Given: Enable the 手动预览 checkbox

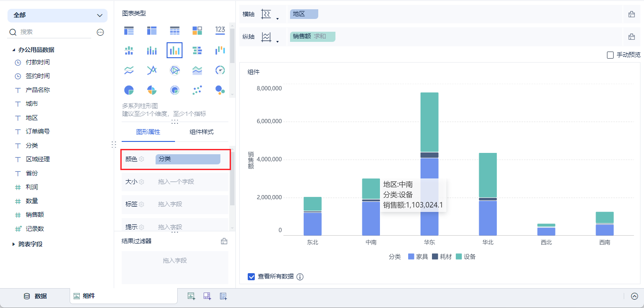Looking at the screenshot, I should tap(610, 55).
